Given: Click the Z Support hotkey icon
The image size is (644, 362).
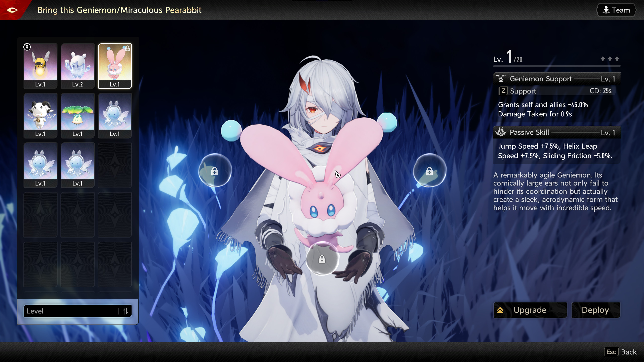Looking at the screenshot, I should 503,91.
